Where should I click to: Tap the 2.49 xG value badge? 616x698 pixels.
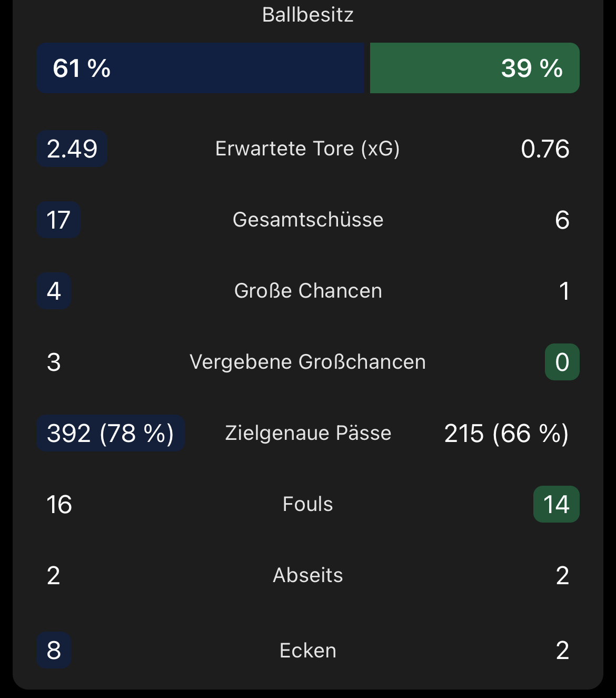[72, 149]
